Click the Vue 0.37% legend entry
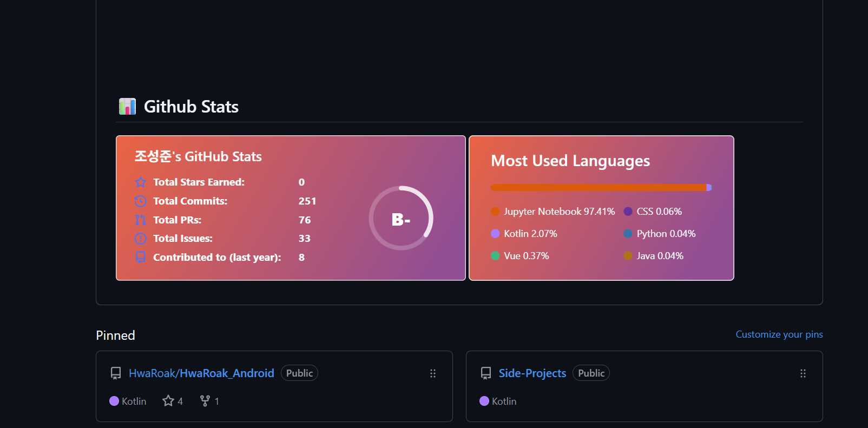Screen dimensions: 868x428 [520, 256]
